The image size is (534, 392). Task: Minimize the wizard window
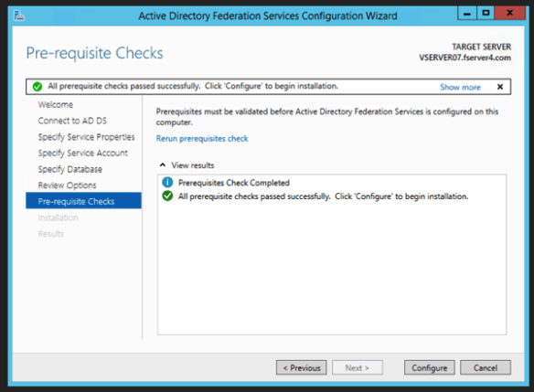467,13
